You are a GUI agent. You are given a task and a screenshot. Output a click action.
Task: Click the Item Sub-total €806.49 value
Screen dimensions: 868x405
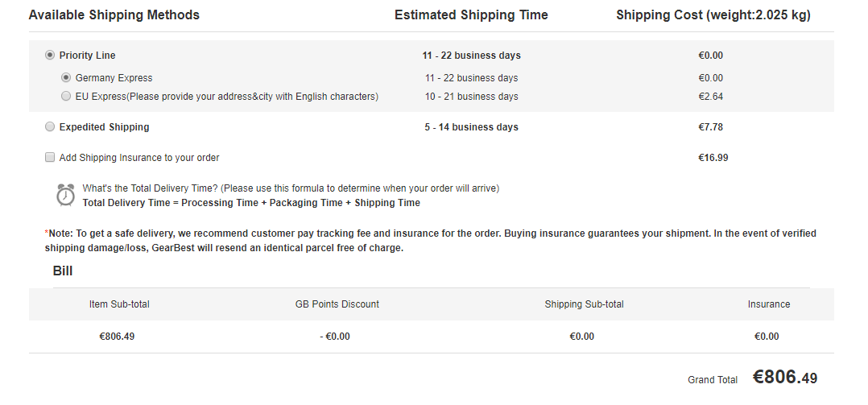(117, 337)
